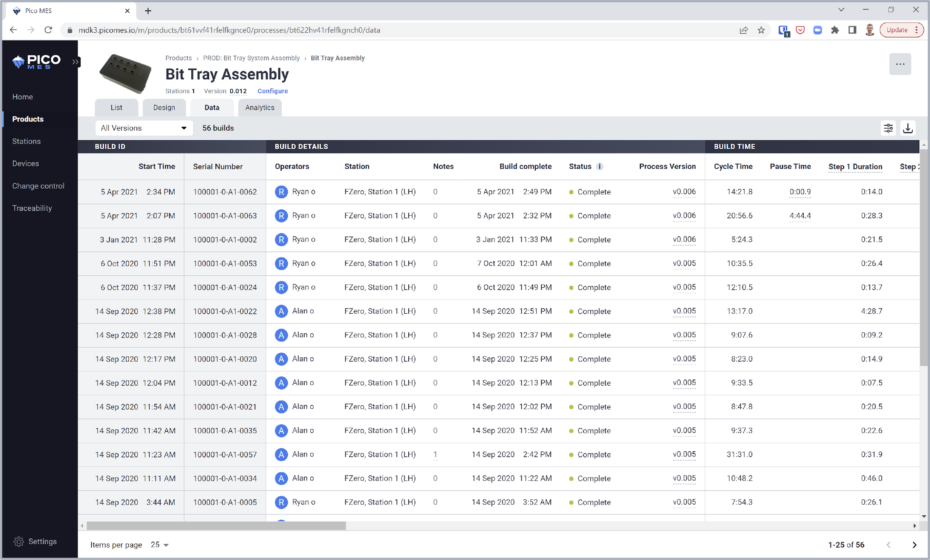
Task: Collapse the sidebar with double-chevron icon
Action: tap(75, 62)
